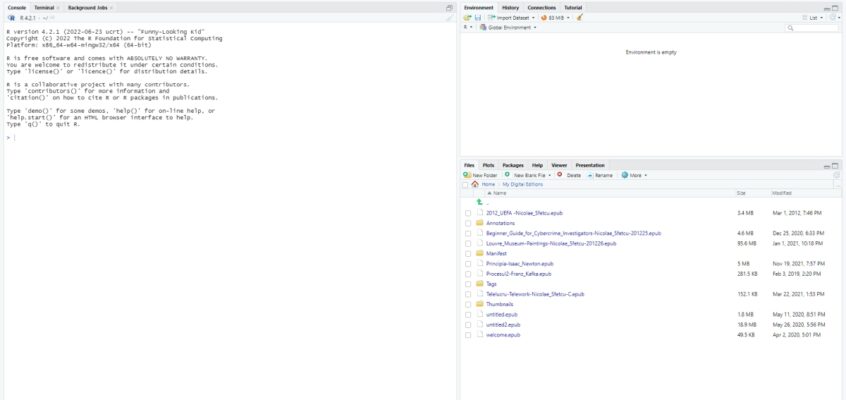
Task: Tick the Manifest folder checkbox
Action: tap(468, 253)
